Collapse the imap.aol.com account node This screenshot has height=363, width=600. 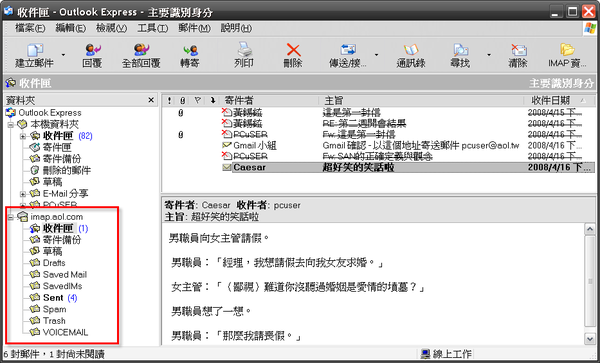[11, 217]
